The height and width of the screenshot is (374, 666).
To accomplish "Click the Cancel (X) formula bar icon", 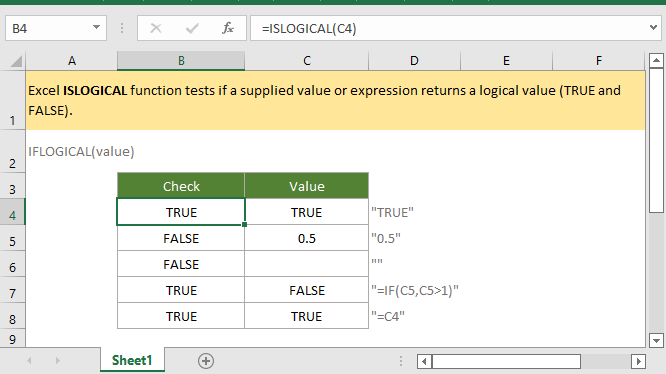I will [156, 28].
